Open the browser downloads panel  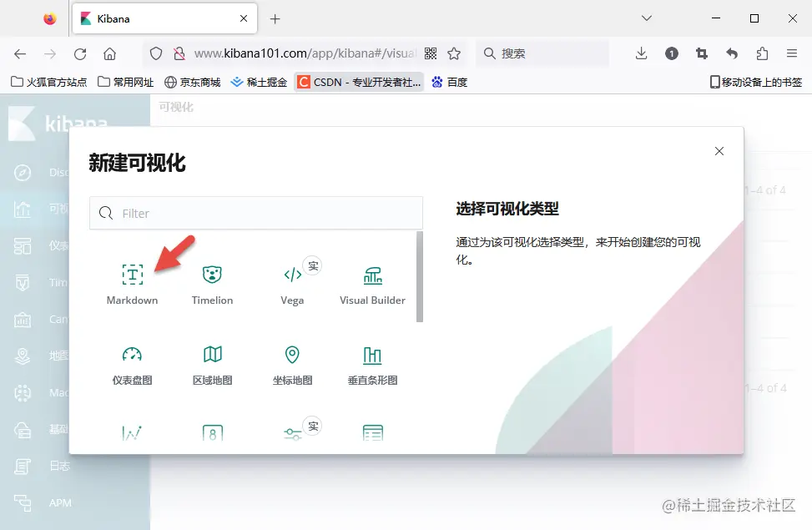(641, 53)
